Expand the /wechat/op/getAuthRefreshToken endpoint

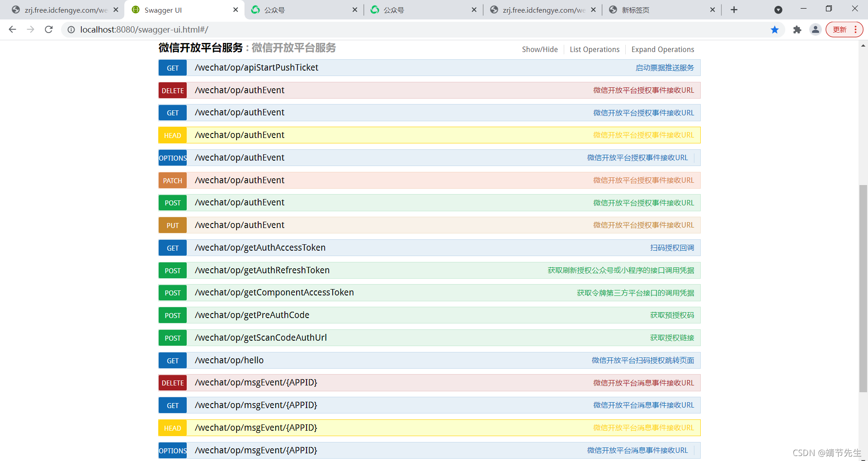262,270
